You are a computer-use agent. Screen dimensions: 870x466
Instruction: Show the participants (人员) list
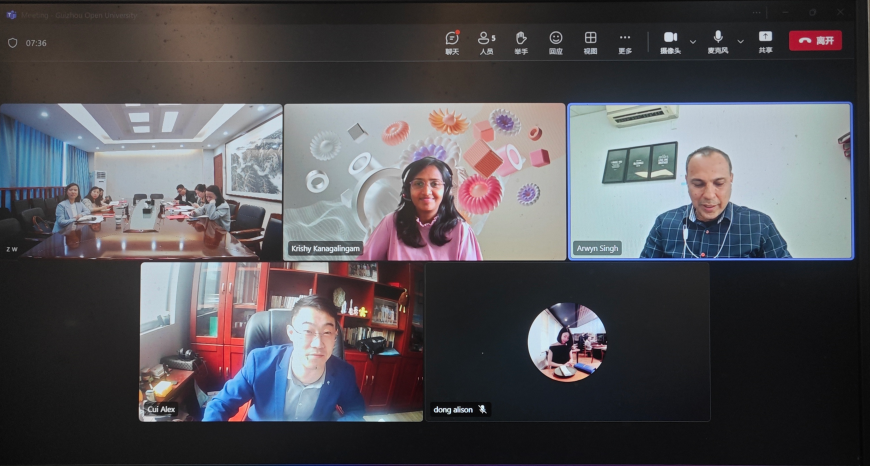coord(486,40)
